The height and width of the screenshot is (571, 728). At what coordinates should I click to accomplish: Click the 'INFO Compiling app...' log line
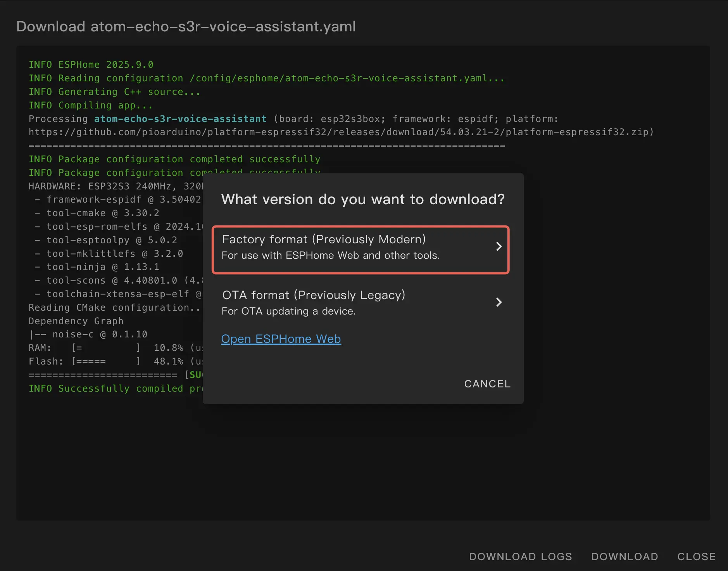pos(91,105)
